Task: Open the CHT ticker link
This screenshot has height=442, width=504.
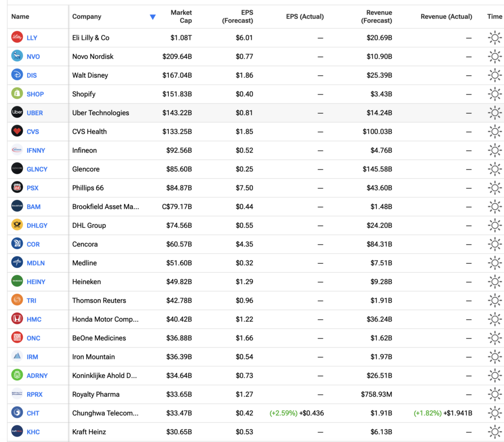Action: click(x=33, y=413)
